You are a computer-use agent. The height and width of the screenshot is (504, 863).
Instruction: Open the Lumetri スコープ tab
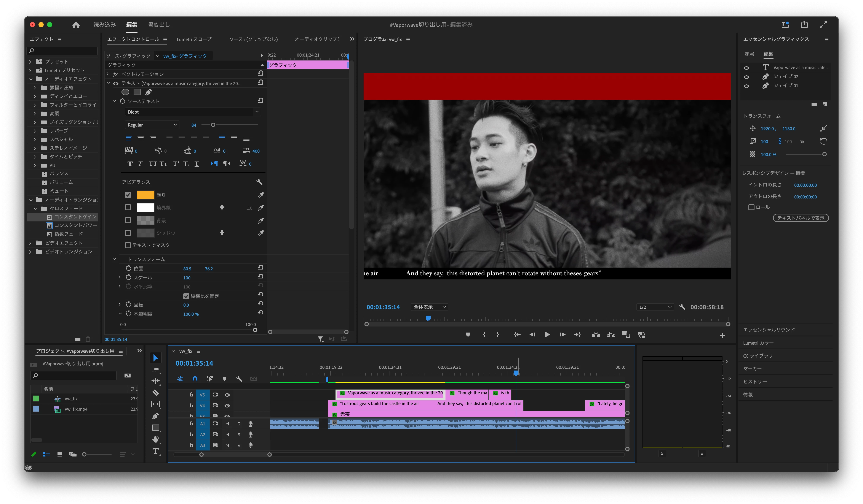click(194, 39)
